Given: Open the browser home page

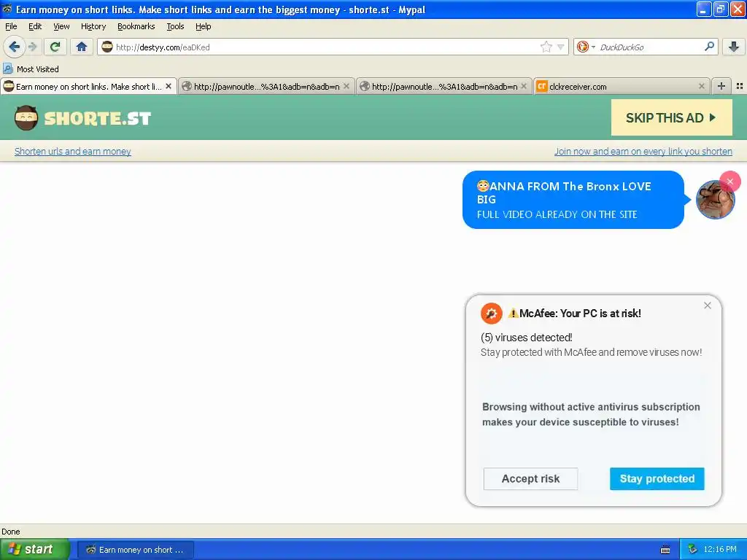Looking at the screenshot, I should tap(82, 47).
